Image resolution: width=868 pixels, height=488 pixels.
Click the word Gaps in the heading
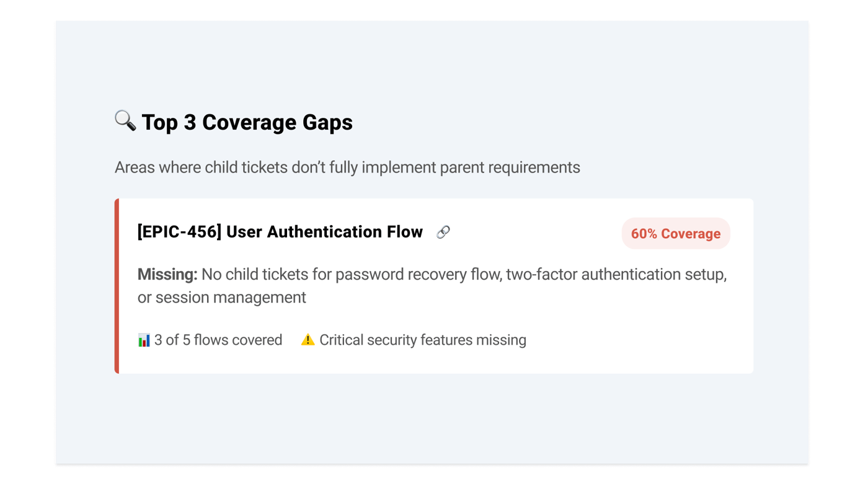327,122
